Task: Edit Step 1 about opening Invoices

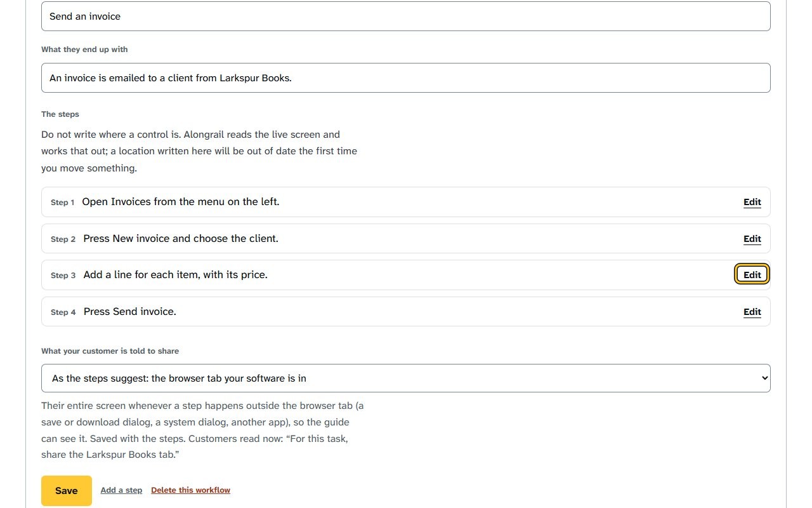Action: [752, 202]
